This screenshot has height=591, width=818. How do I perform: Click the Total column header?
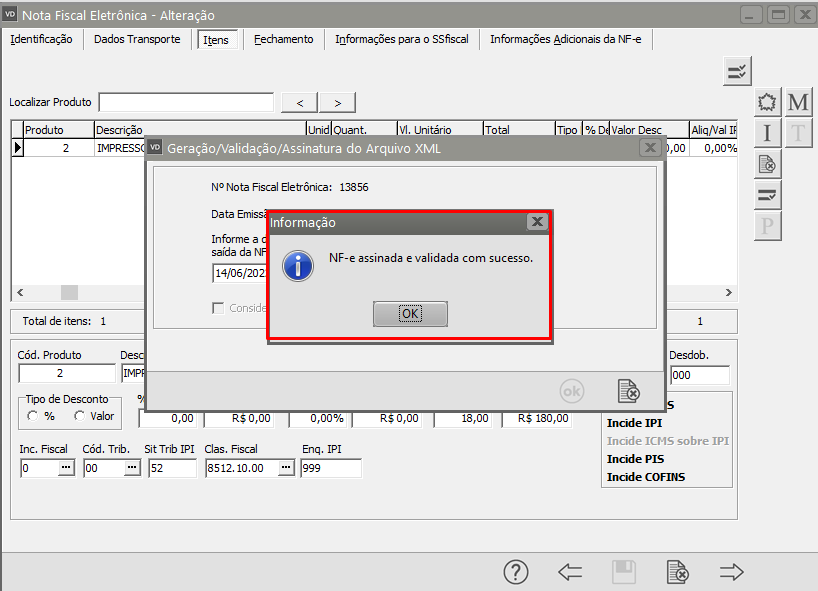[519, 129]
